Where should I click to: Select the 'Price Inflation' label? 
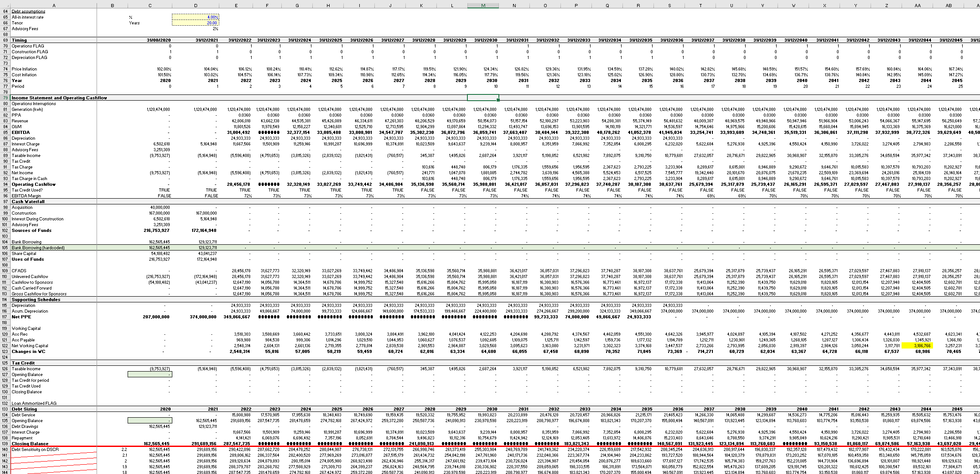coord(24,69)
